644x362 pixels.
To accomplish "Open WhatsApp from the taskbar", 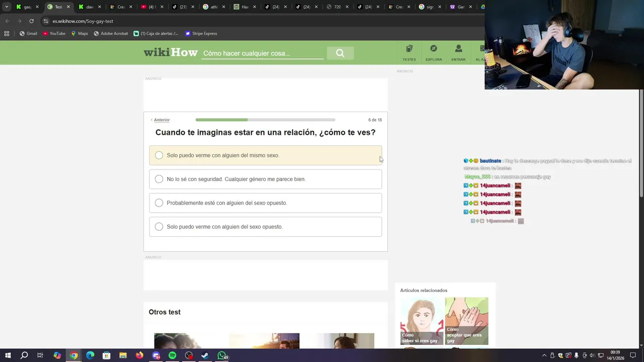I will pyautogui.click(x=222, y=355).
